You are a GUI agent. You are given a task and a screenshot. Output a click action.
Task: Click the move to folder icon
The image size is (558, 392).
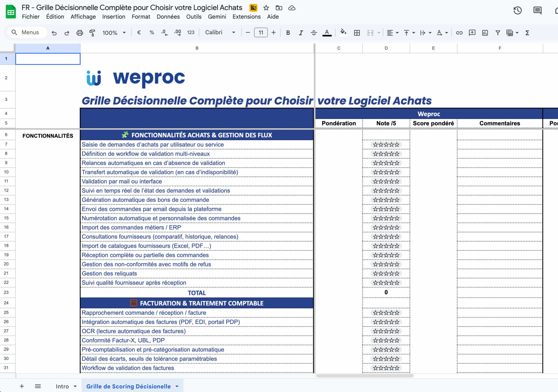tap(279, 8)
